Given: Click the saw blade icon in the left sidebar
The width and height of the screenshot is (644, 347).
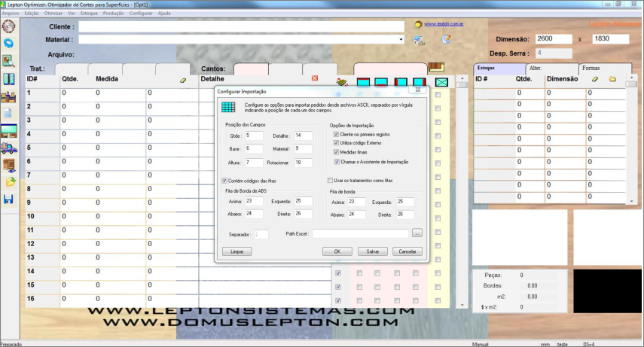Looking at the screenshot, I should 8,26.
